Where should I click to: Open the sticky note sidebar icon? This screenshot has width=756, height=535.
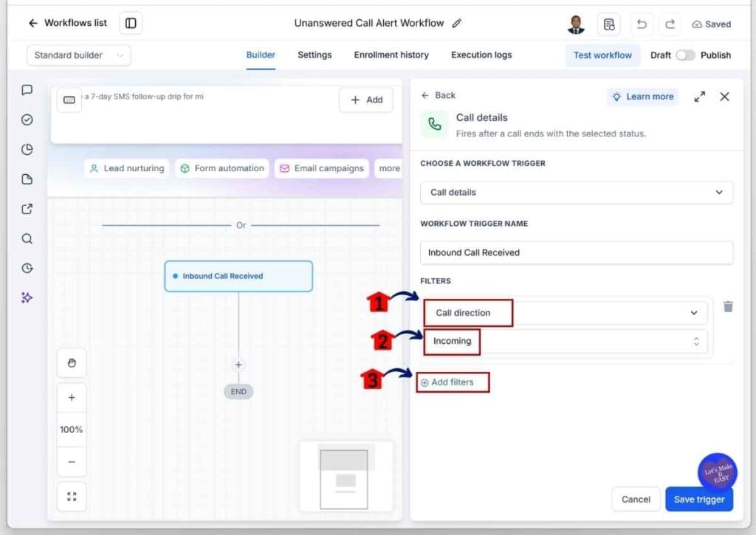[x=27, y=179]
